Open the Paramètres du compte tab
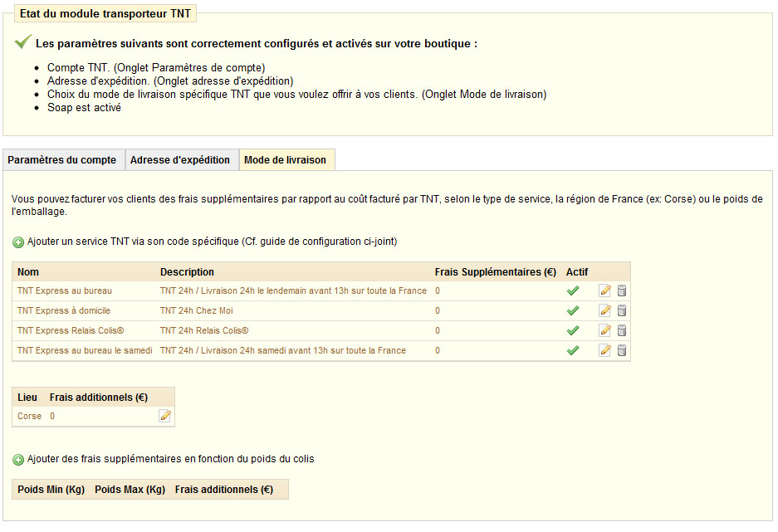The width and height of the screenshot is (778, 532). click(62, 159)
